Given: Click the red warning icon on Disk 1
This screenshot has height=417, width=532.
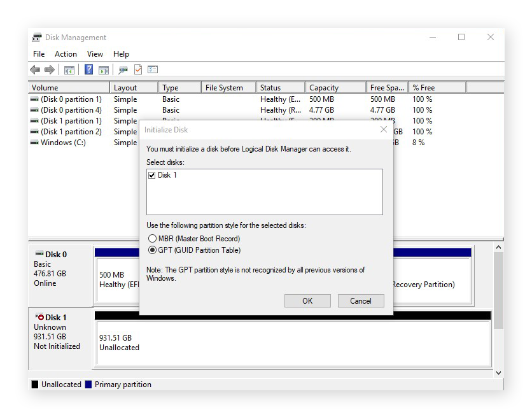Looking at the screenshot, I should click(x=42, y=317).
